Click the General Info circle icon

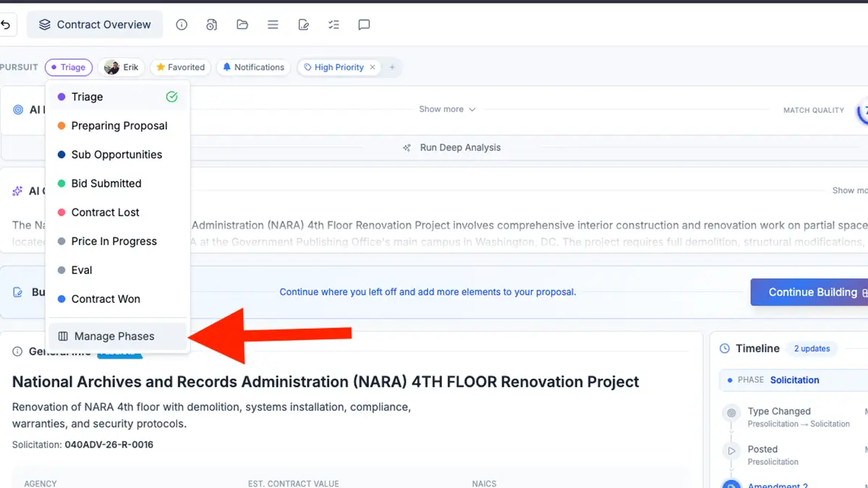click(17, 351)
